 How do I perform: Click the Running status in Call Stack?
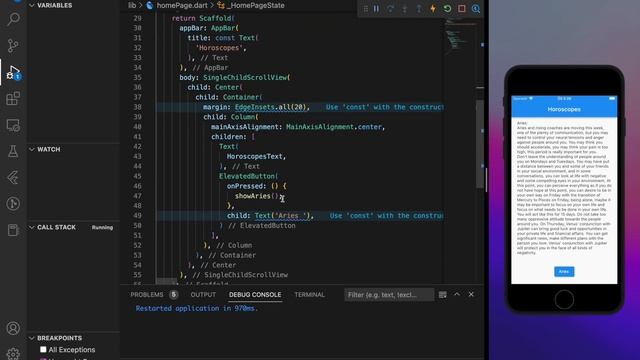tap(102, 227)
